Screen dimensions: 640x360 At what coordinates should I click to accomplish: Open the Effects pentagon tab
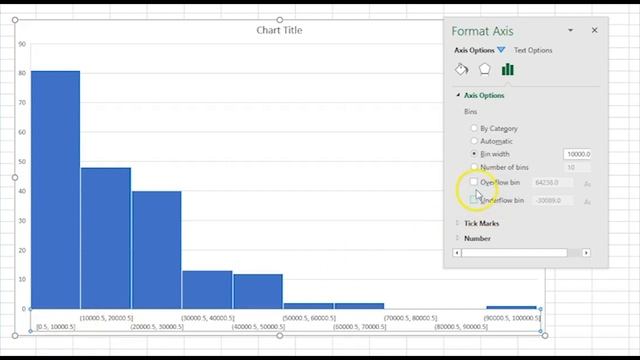pos(484,70)
